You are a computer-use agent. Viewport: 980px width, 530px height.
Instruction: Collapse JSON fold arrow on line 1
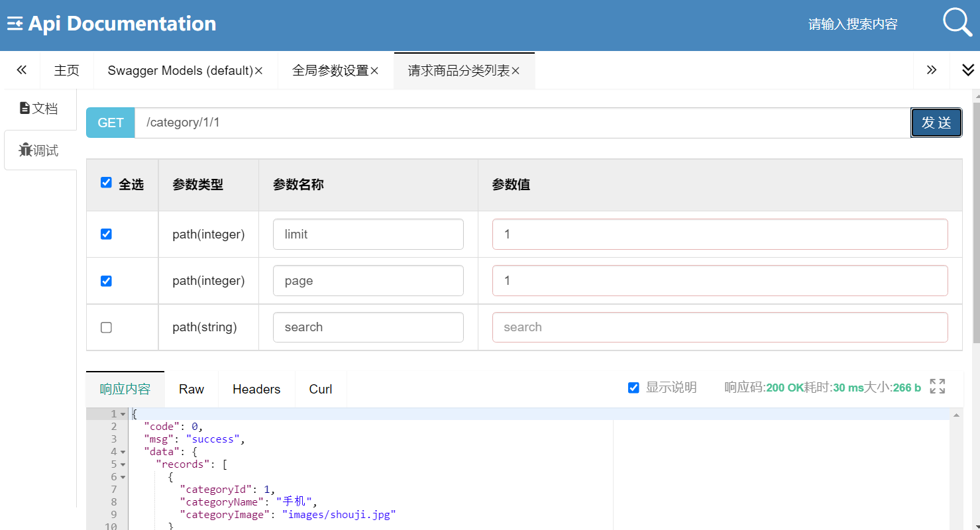coord(123,414)
